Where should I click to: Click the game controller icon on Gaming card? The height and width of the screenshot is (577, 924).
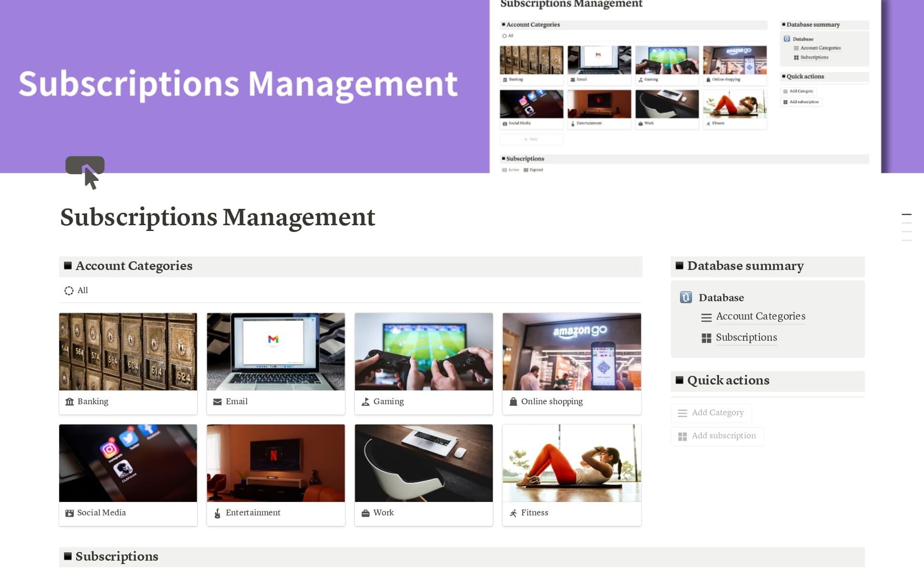[x=365, y=401]
